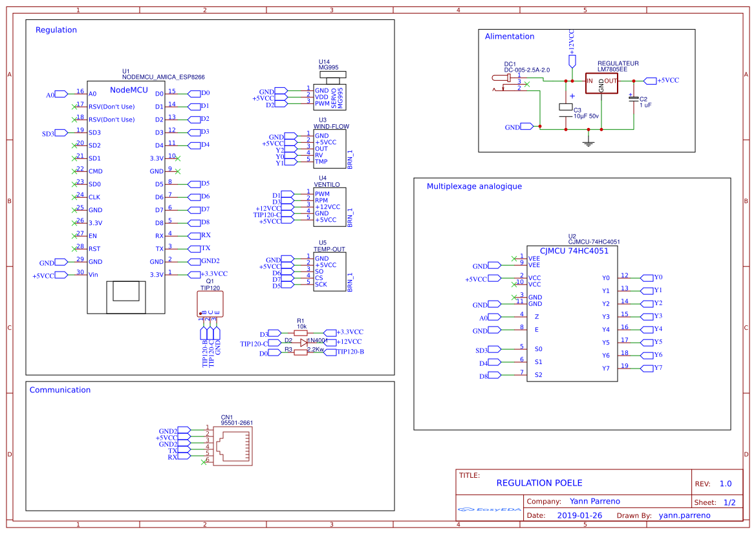Screen dimensions: 756x534
Task: Select the LM7805EE regulator symbol
Action: coord(602,83)
